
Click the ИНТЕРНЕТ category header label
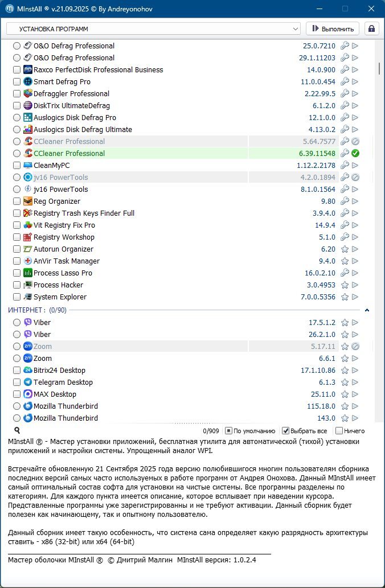[x=27, y=310]
